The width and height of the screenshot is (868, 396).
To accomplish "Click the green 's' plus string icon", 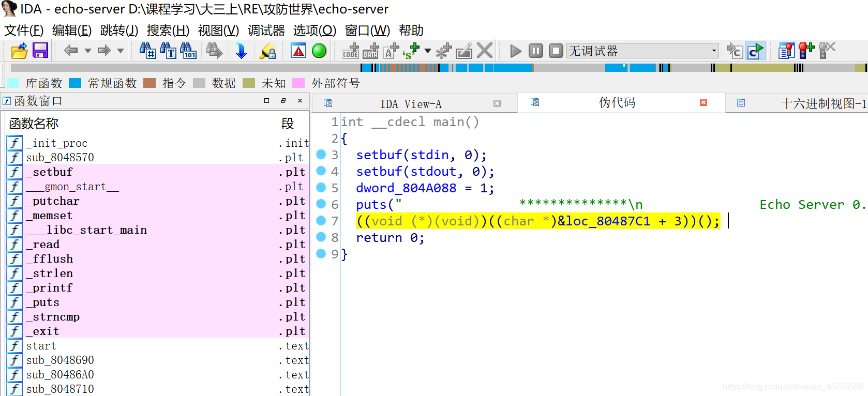I will click(411, 51).
